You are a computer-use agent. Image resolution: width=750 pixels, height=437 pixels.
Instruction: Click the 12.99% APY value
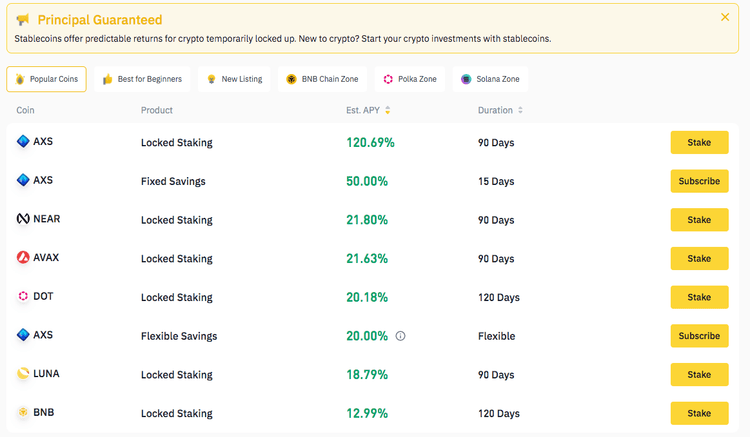pos(367,414)
